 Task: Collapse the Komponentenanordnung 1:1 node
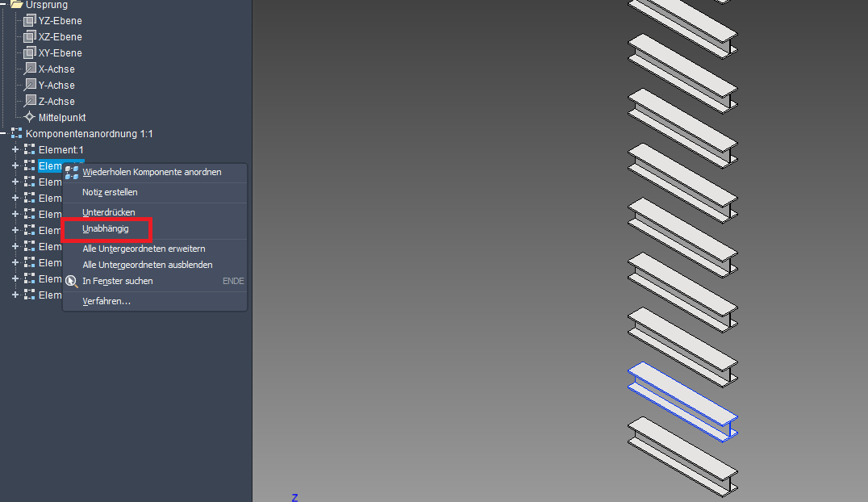pyautogui.click(x=3, y=133)
